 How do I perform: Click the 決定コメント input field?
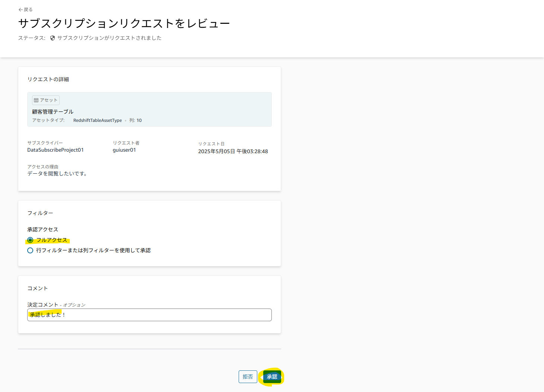click(x=149, y=315)
